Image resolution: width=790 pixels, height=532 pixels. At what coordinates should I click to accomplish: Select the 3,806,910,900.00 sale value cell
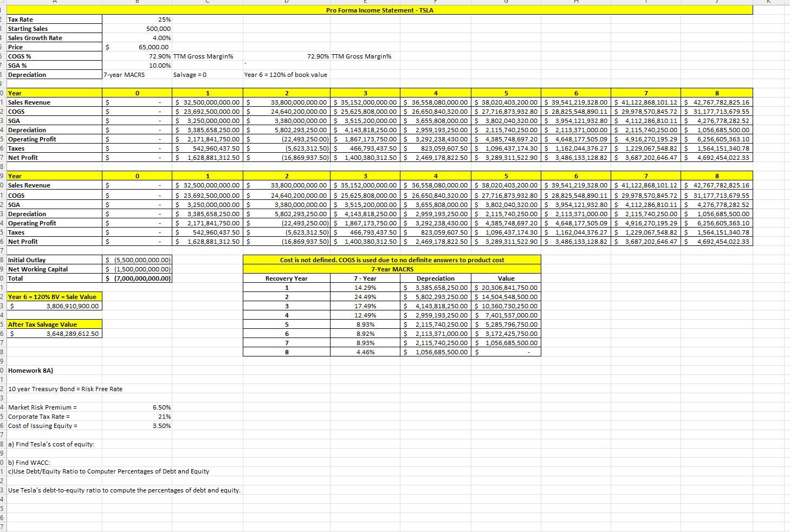point(54,306)
